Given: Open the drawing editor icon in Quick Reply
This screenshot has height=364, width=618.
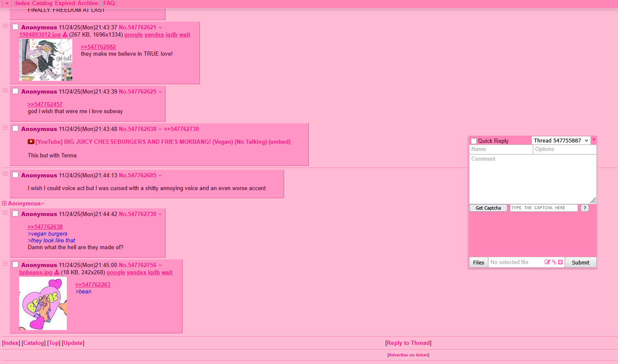Looking at the screenshot, I should pos(547,262).
